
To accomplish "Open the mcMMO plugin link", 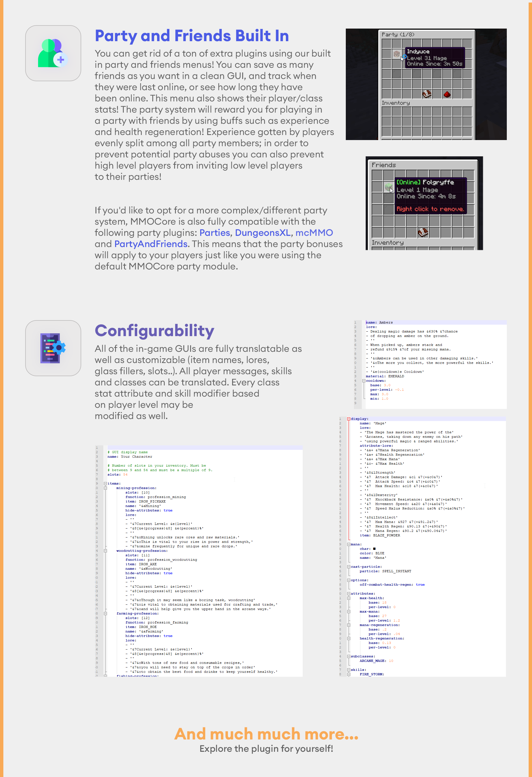I will (314, 233).
